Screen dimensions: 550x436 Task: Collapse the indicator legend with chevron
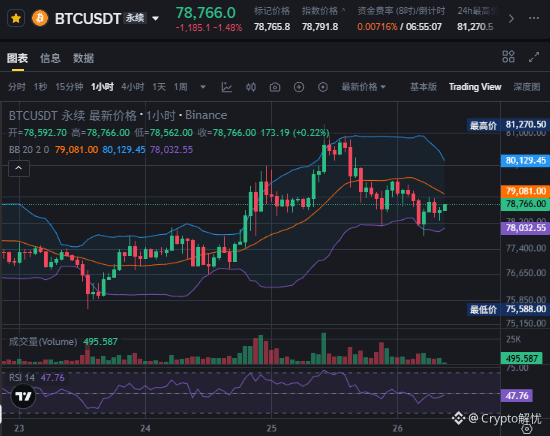[19, 168]
